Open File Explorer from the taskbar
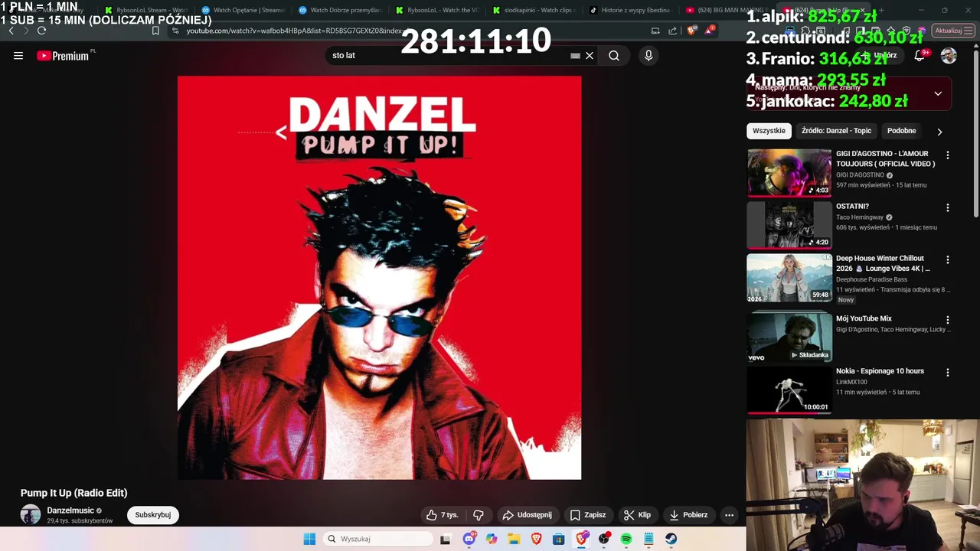Screen dimensions: 980x551 514,539
